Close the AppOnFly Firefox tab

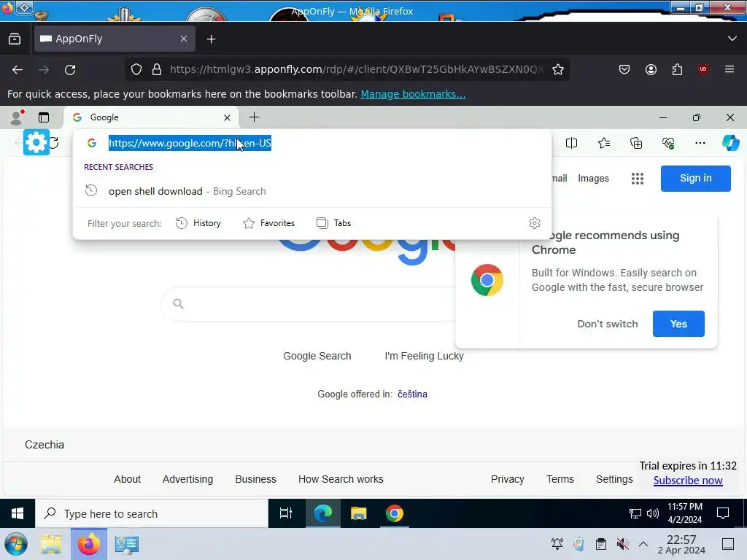pyautogui.click(x=184, y=39)
